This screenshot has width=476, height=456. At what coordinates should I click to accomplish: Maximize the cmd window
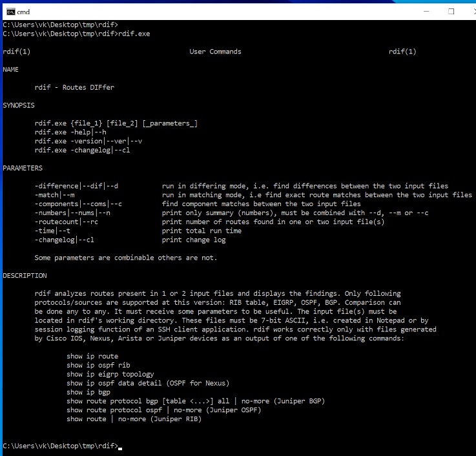click(x=451, y=12)
